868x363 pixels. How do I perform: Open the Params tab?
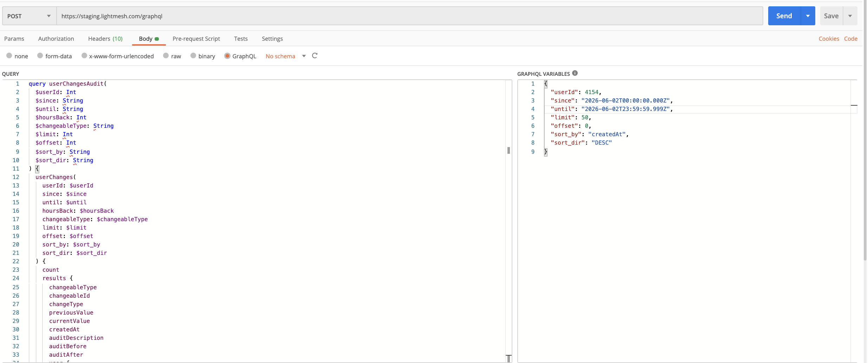coord(14,39)
